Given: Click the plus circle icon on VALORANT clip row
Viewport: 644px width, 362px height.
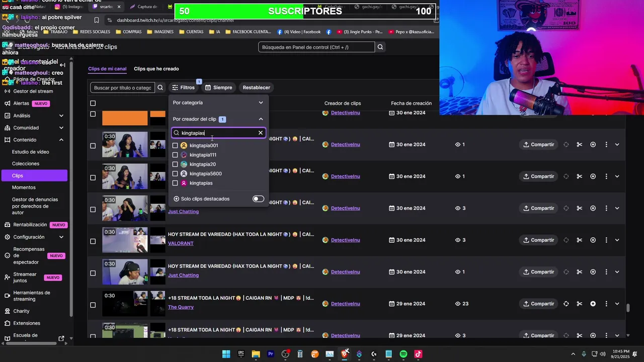Looking at the screenshot, I should coord(593,240).
